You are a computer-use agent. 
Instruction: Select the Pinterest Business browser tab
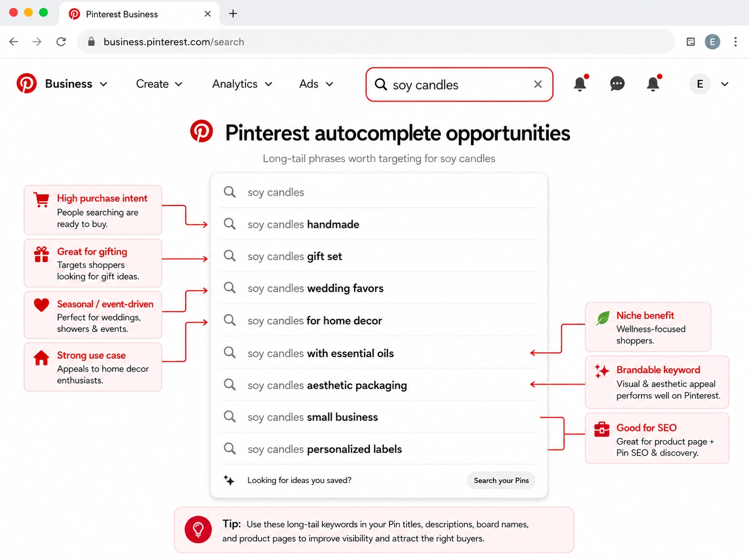tap(139, 14)
